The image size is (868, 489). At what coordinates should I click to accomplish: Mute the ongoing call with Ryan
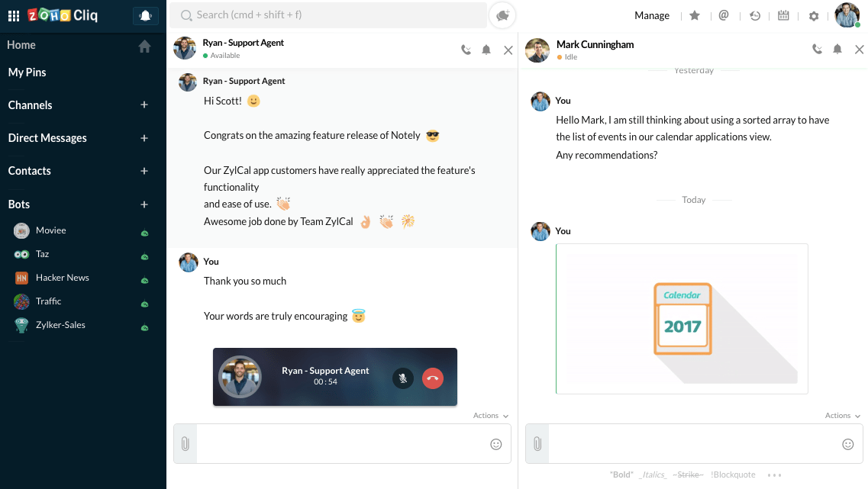point(402,378)
